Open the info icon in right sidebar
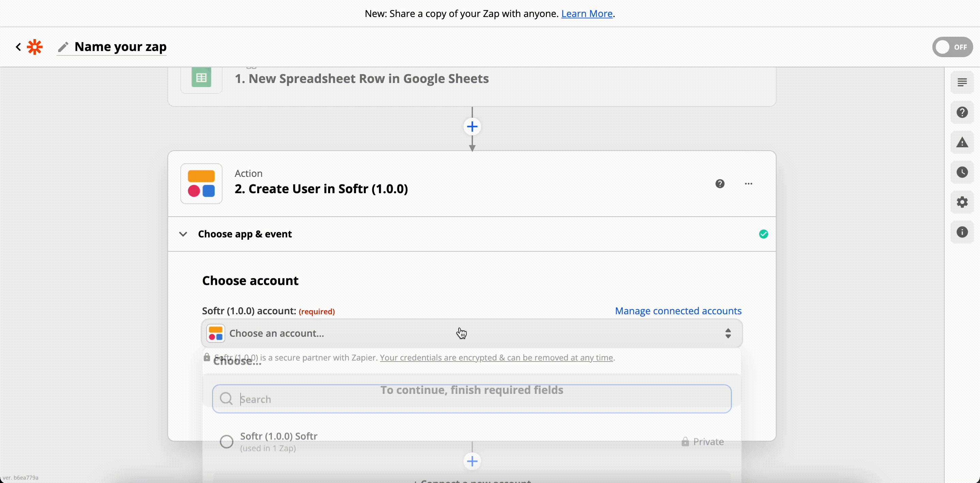 (962, 232)
